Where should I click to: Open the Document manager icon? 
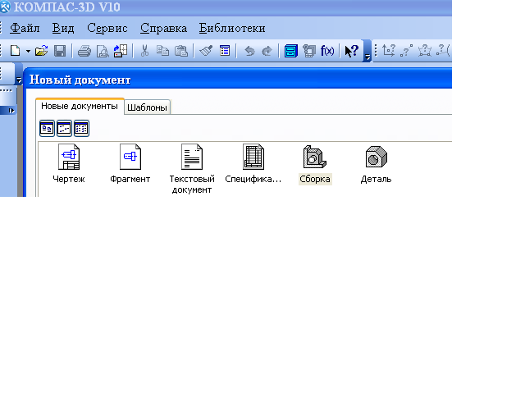click(x=291, y=51)
